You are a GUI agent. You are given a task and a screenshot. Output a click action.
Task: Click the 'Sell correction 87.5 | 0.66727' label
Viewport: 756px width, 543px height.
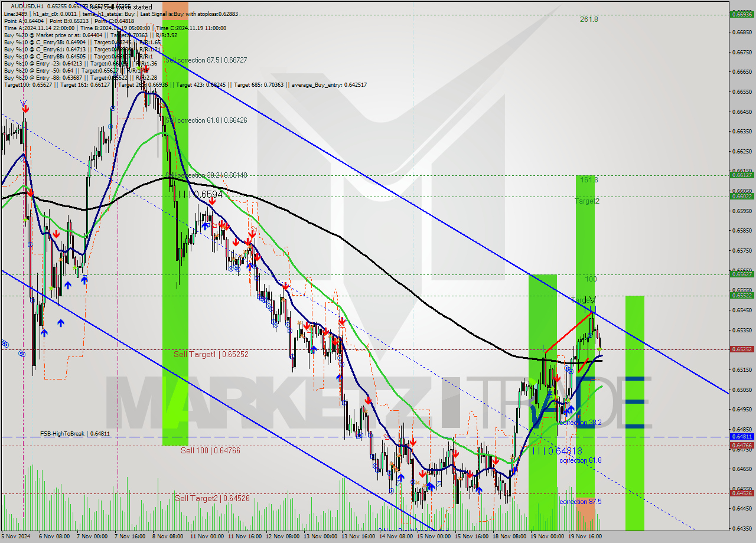[206, 60]
